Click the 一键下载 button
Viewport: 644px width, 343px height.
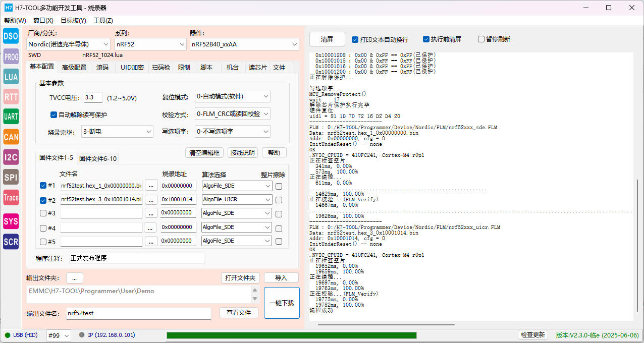tap(282, 303)
